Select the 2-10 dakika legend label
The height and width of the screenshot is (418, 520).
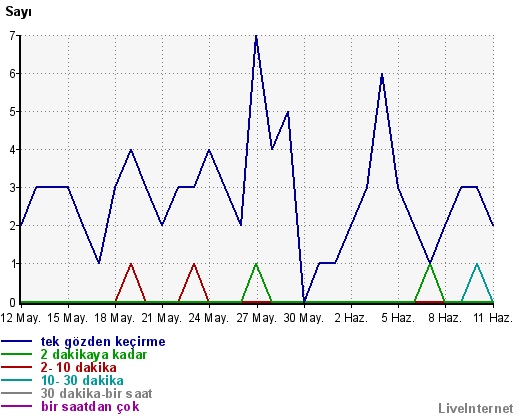click(79, 367)
